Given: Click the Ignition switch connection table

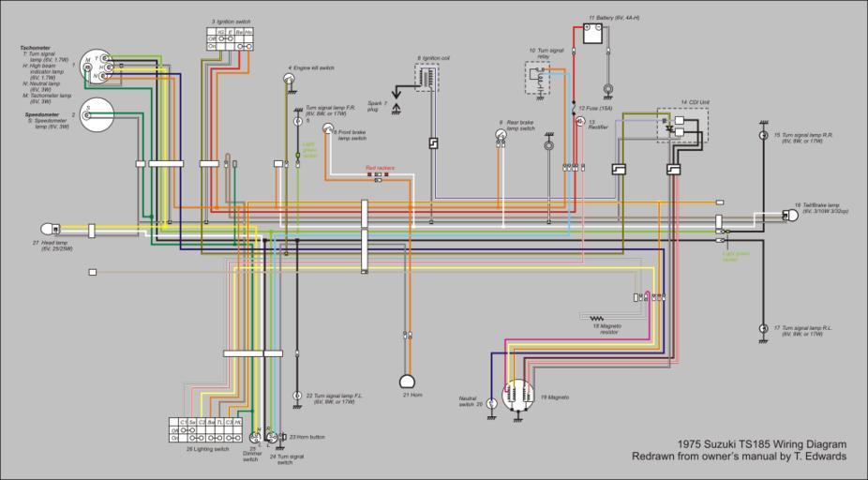Looking at the screenshot, I should (x=230, y=38).
